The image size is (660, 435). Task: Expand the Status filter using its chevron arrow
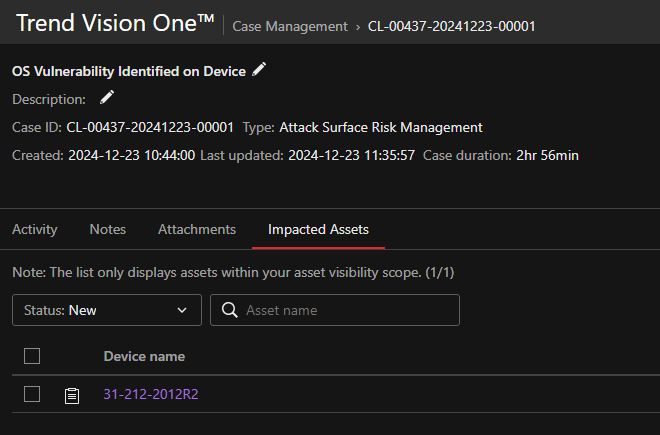point(182,310)
